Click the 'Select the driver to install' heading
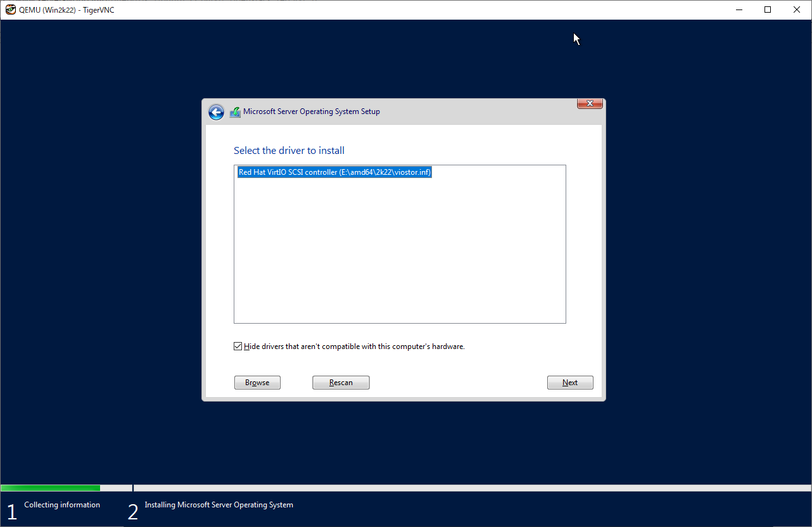Screen dimensions: 812x527 click(x=289, y=151)
